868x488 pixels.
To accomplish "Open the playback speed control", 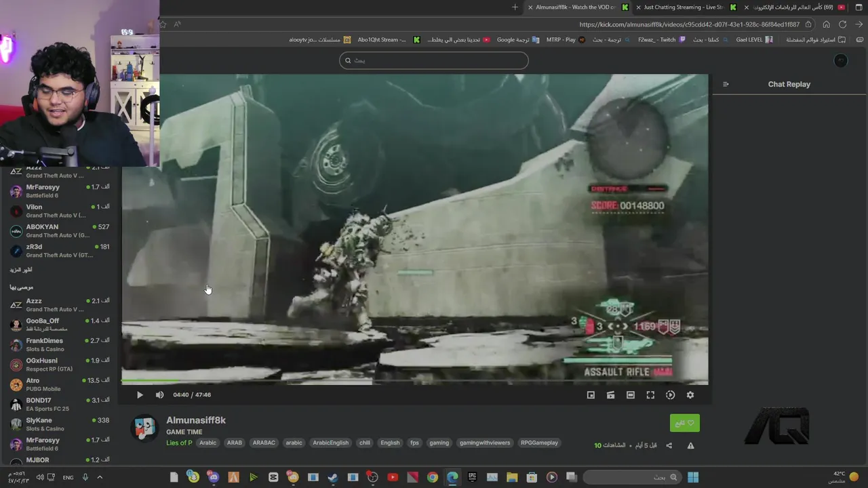I will click(671, 395).
